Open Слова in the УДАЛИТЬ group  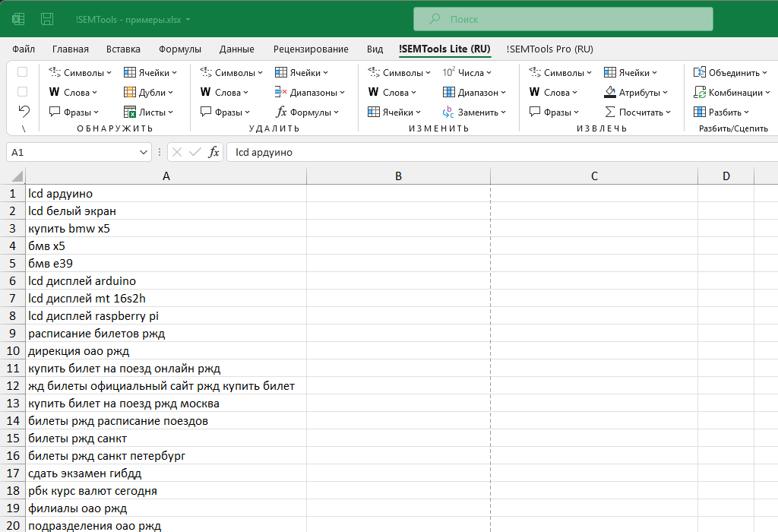tap(224, 92)
